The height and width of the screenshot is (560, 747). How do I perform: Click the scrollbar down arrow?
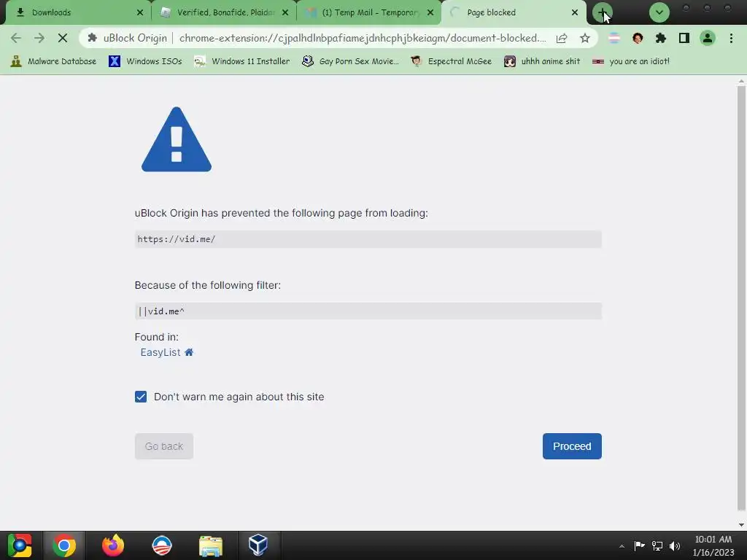(741, 525)
